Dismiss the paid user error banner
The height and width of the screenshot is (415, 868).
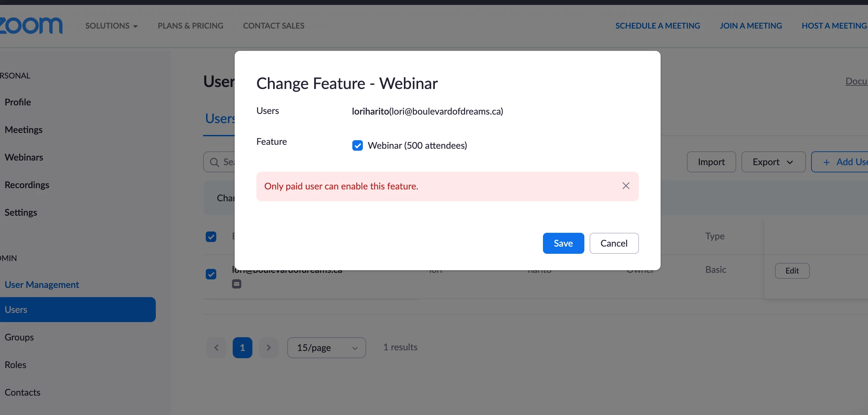click(x=626, y=186)
